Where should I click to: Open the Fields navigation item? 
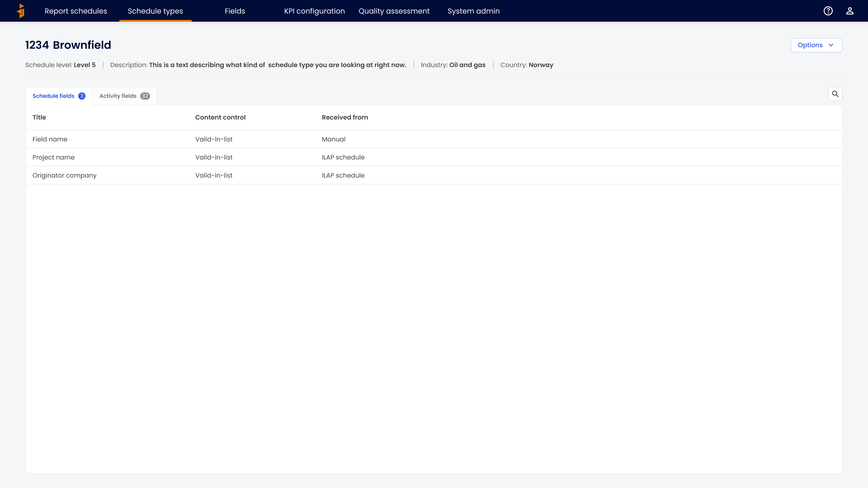point(235,11)
